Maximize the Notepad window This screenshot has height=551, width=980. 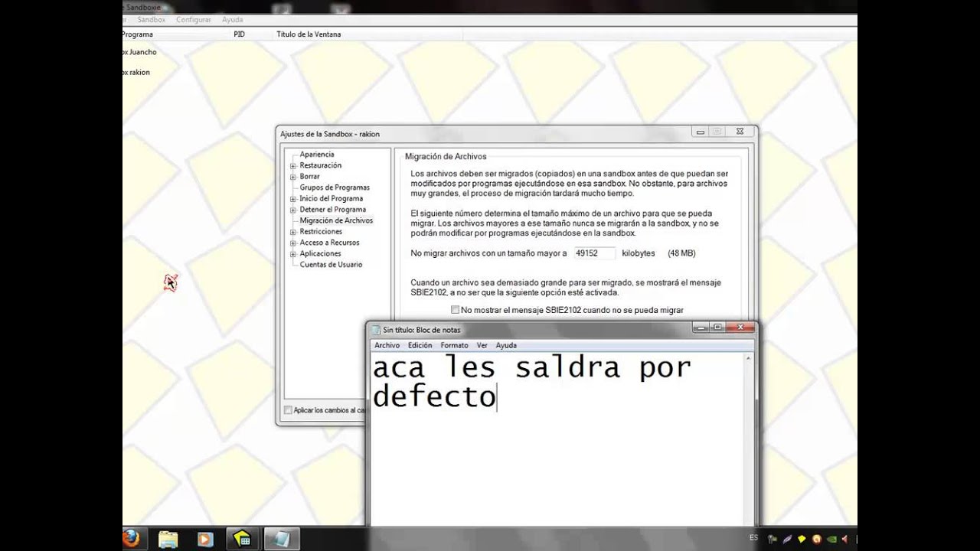point(717,328)
